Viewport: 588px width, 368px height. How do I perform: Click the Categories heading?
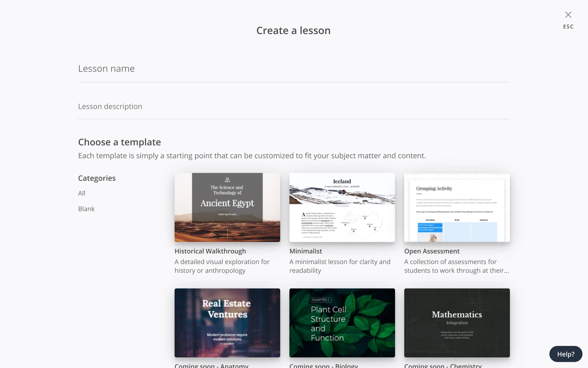[97, 178]
